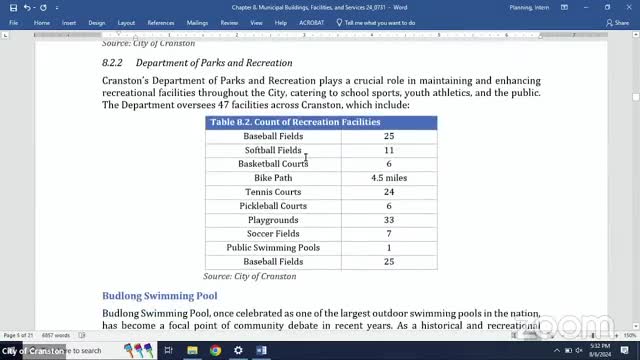Select the References tab

tap(161, 23)
